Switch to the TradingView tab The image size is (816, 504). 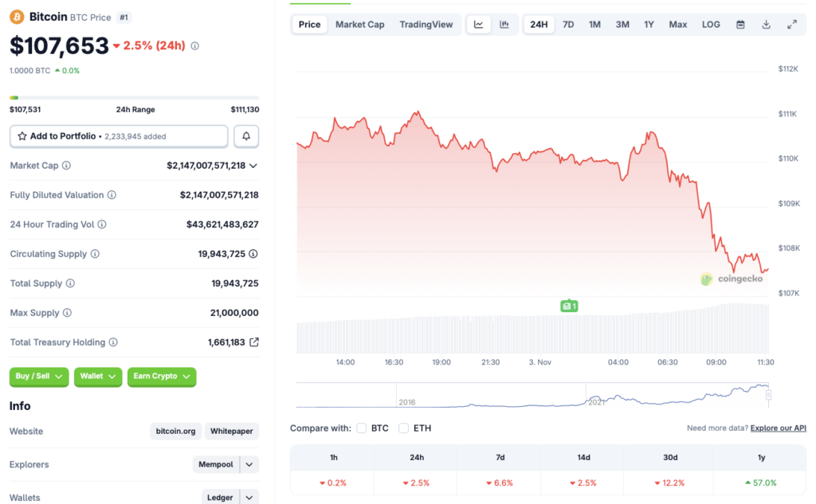click(x=426, y=24)
